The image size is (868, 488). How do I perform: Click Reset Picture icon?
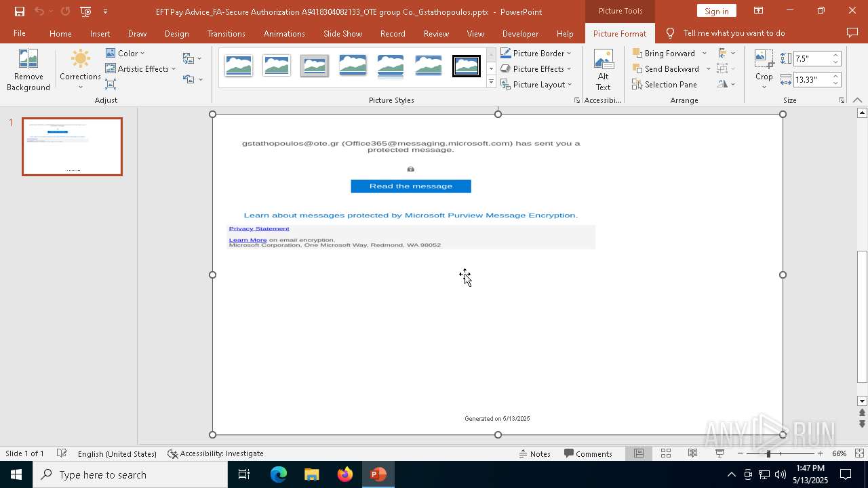[189, 79]
